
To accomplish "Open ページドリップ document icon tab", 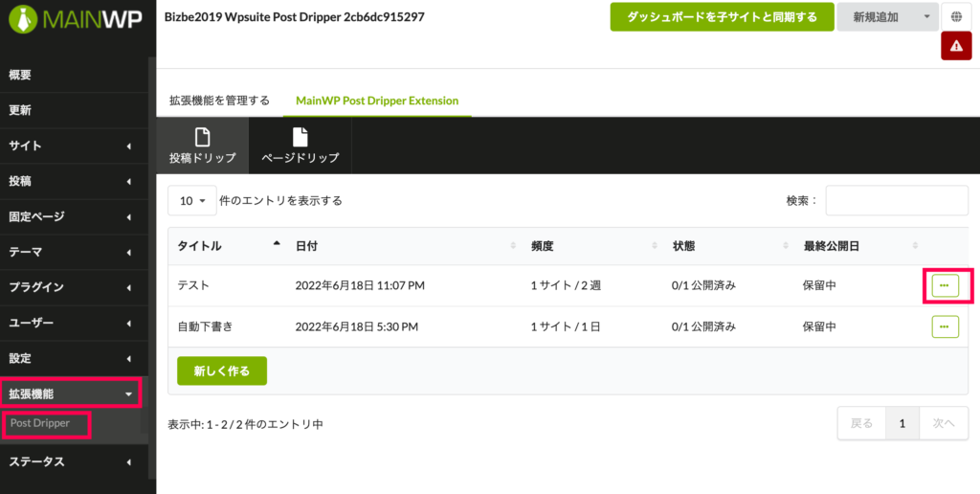I will coord(300,146).
